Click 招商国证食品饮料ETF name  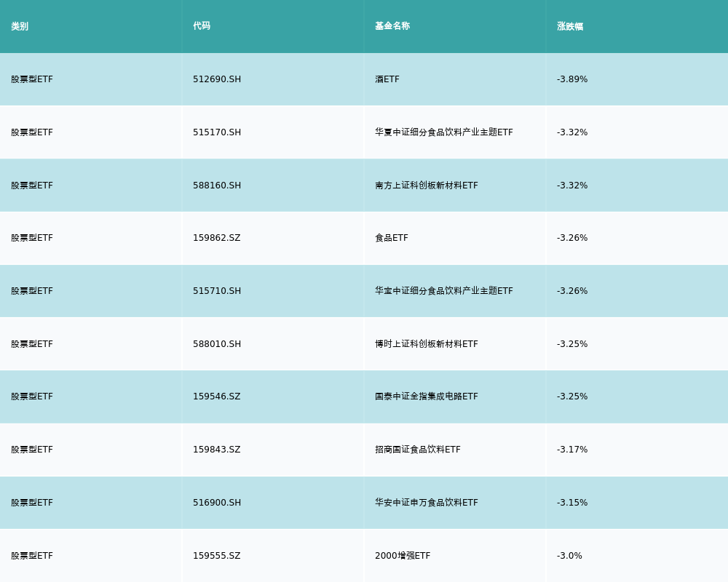point(417,450)
